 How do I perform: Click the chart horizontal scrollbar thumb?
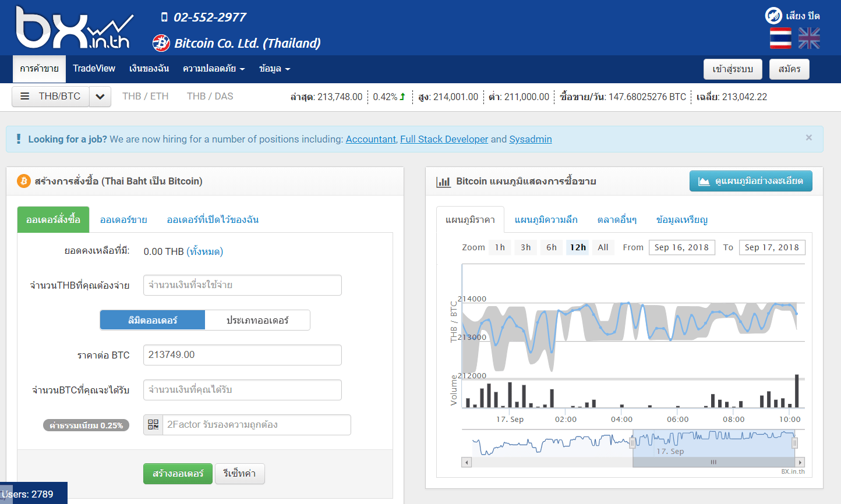click(x=713, y=463)
